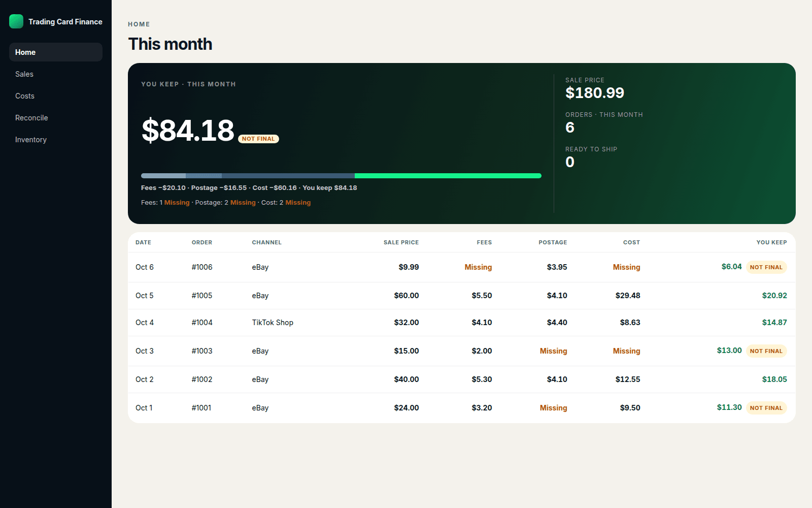Go to the Sales page

56,74
